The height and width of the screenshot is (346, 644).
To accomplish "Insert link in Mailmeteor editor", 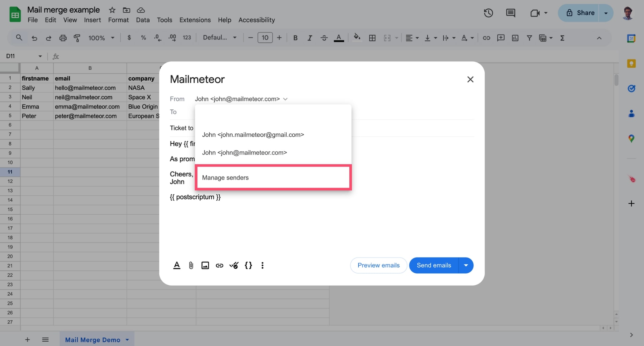I will 219,265.
